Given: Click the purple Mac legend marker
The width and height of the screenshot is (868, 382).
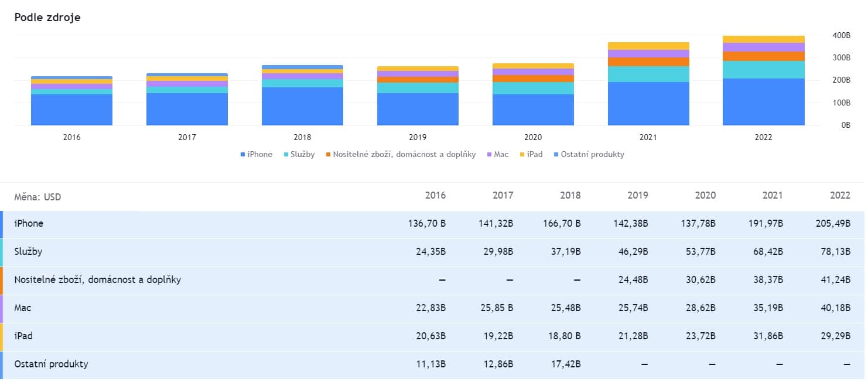Looking at the screenshot, I should tap(490, 154).
